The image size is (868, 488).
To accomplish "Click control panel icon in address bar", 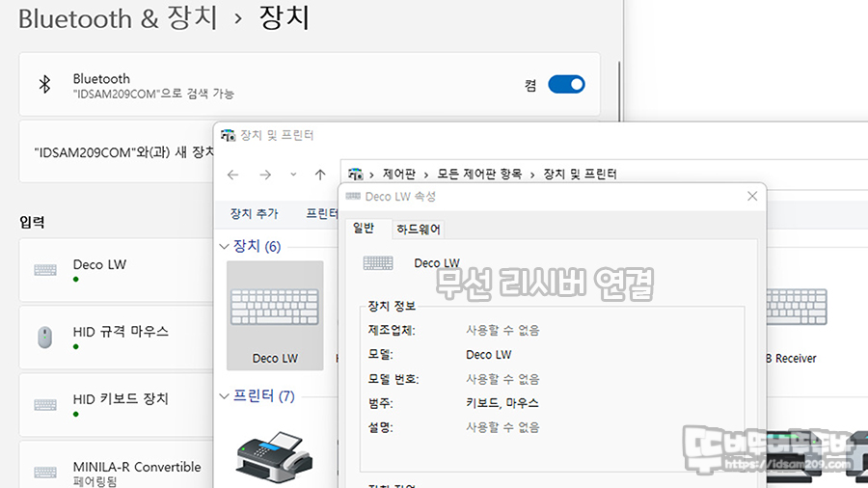I will [355, 175].
